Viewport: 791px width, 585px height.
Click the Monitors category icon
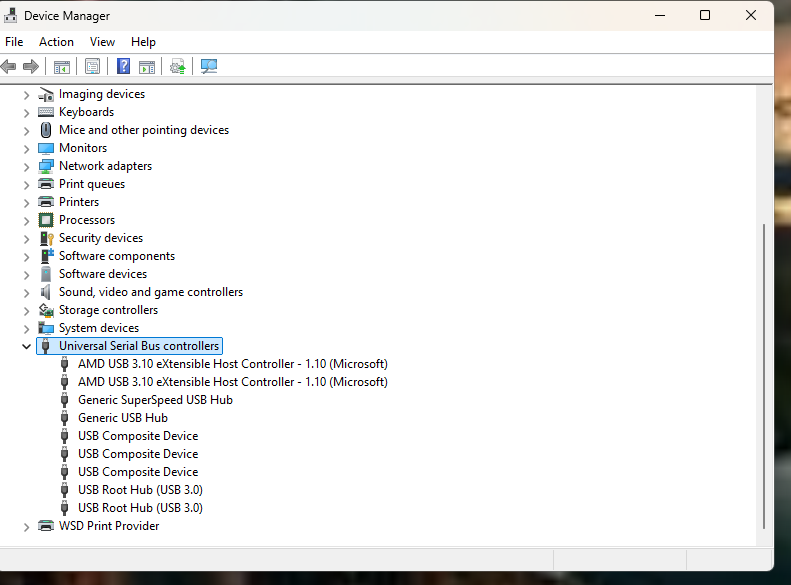46,148
